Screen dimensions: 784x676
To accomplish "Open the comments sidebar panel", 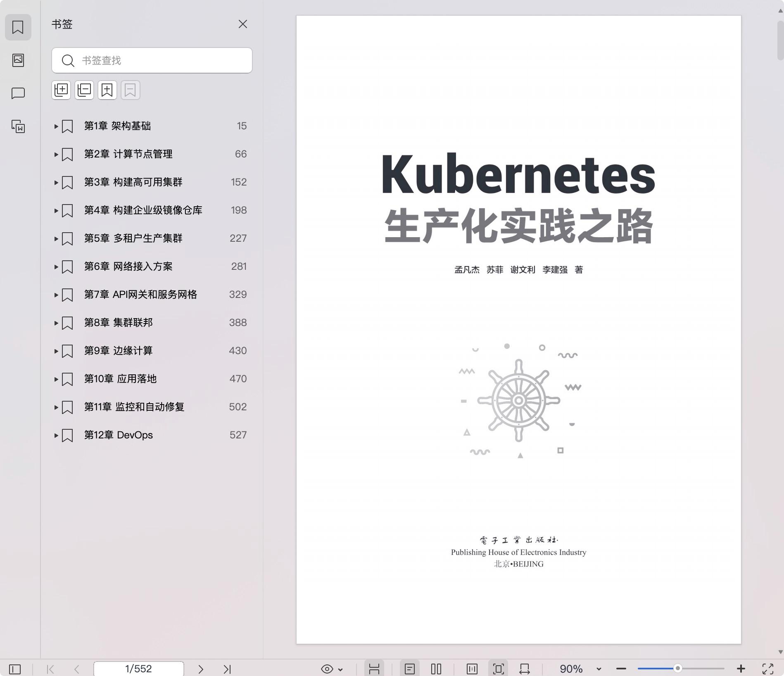I will (x=18, y=93).
